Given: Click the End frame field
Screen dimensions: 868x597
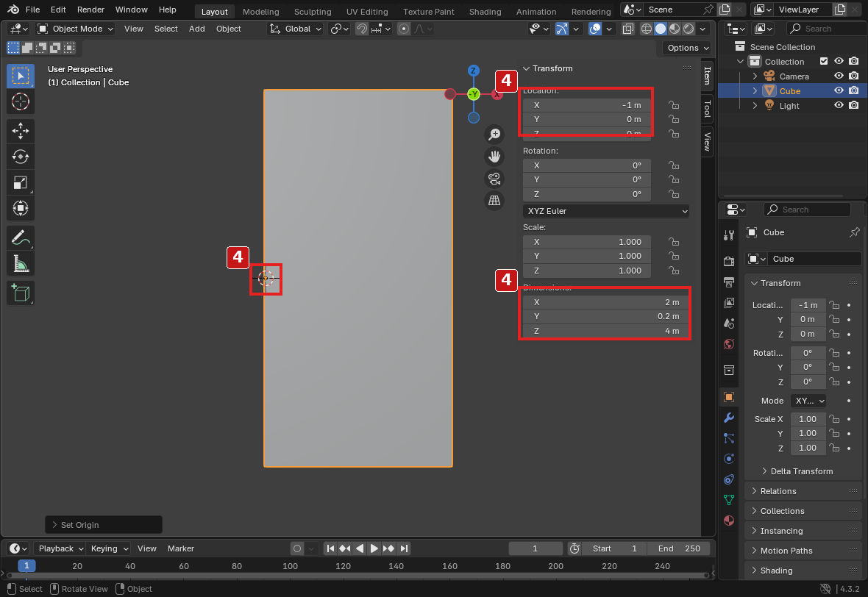Looking at the screenshot, I should 679,548.
